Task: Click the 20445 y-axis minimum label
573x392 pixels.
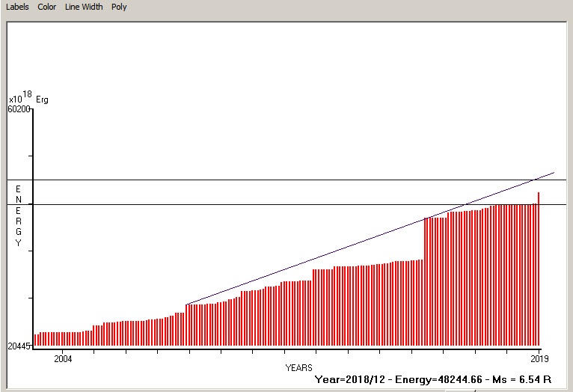Action: [x=19, y=346]
